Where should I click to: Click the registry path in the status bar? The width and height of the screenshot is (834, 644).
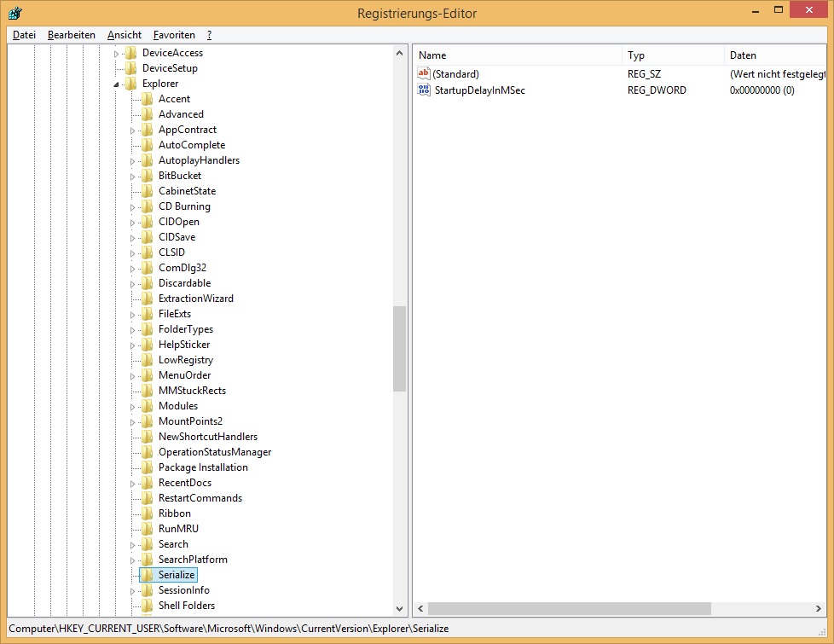[229, 629]
